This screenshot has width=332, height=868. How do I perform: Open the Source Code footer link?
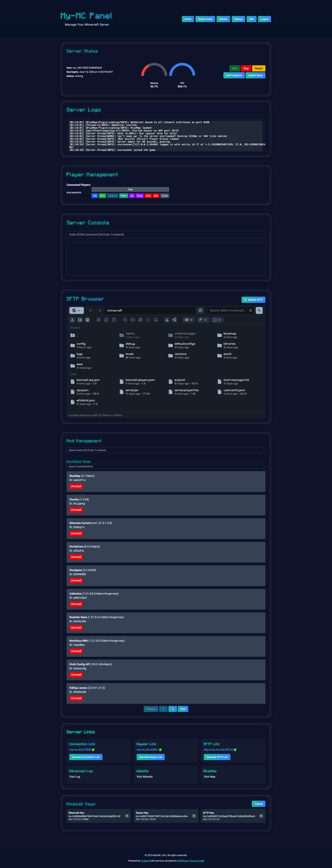tap(197, 861)
